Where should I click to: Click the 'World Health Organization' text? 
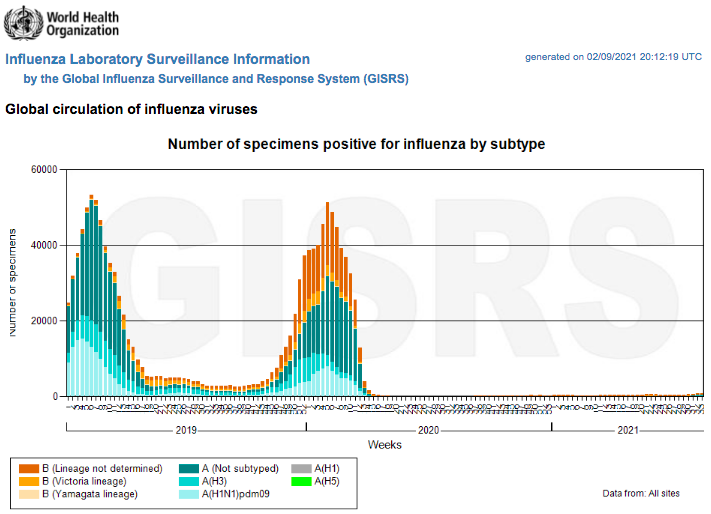point(83,24)
